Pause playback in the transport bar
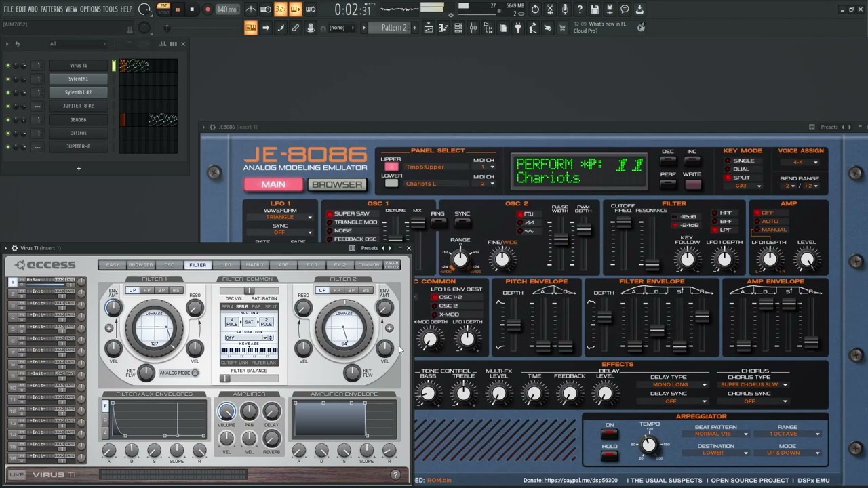 [178, 9]
